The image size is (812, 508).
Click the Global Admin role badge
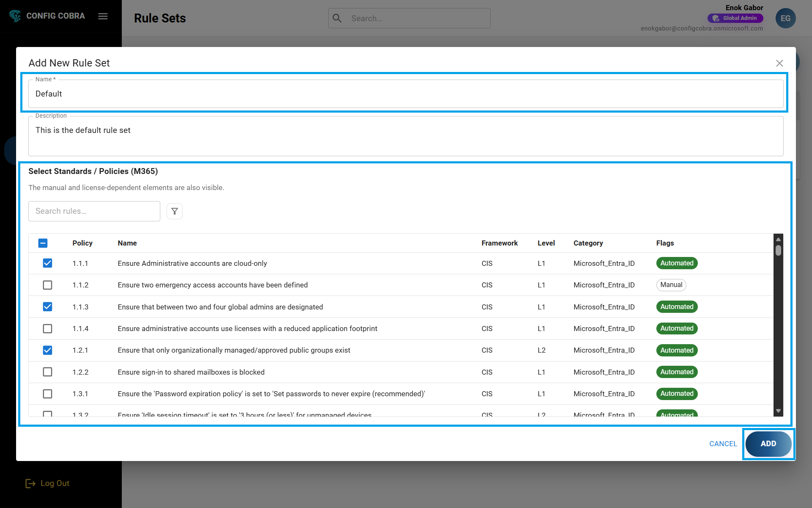coord(735,18)
